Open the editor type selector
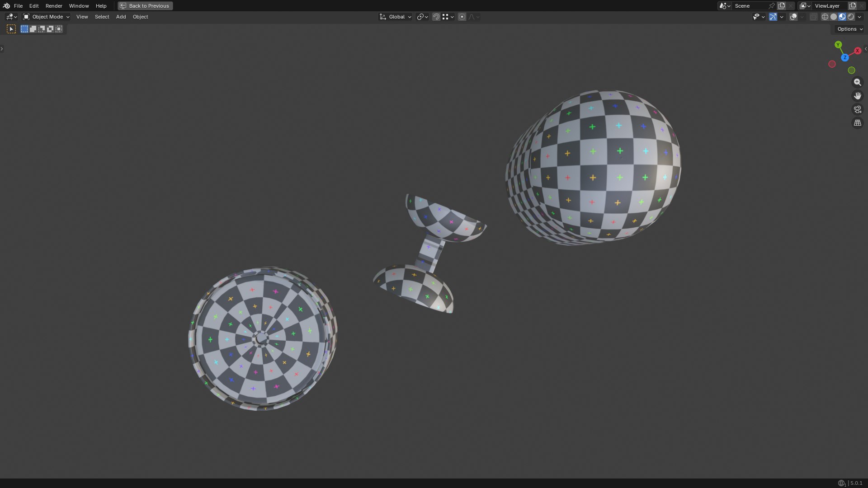The image size is (868, 488). (x=11, y=17)
